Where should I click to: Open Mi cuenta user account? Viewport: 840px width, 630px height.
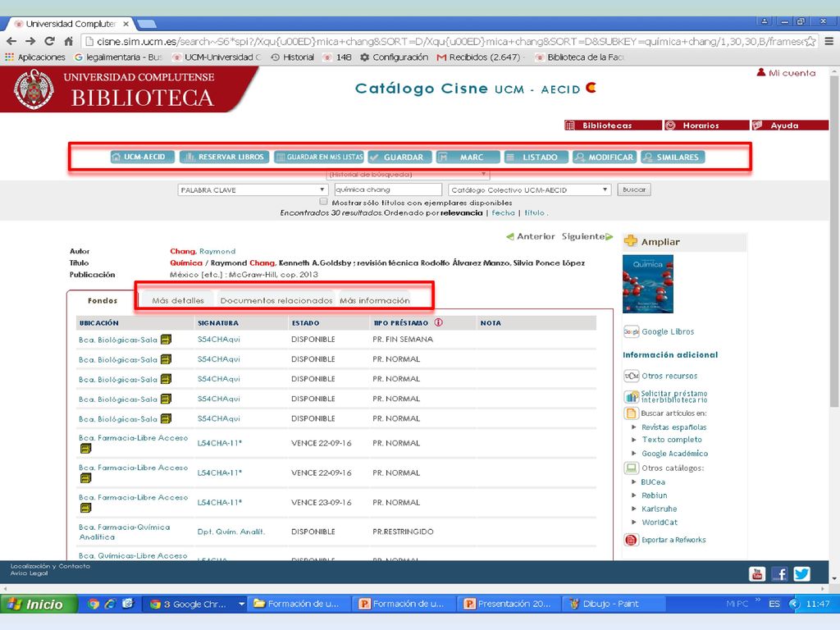(x=786, y=73)
